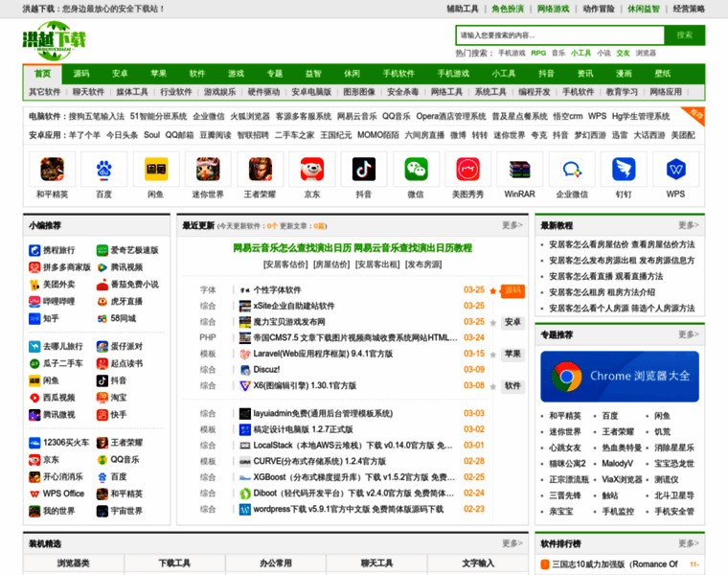Click the 哔哩哔哩 icon in sidebar
Image resolution: width=728 pixels, height=575 pixels.
point(34,302)
